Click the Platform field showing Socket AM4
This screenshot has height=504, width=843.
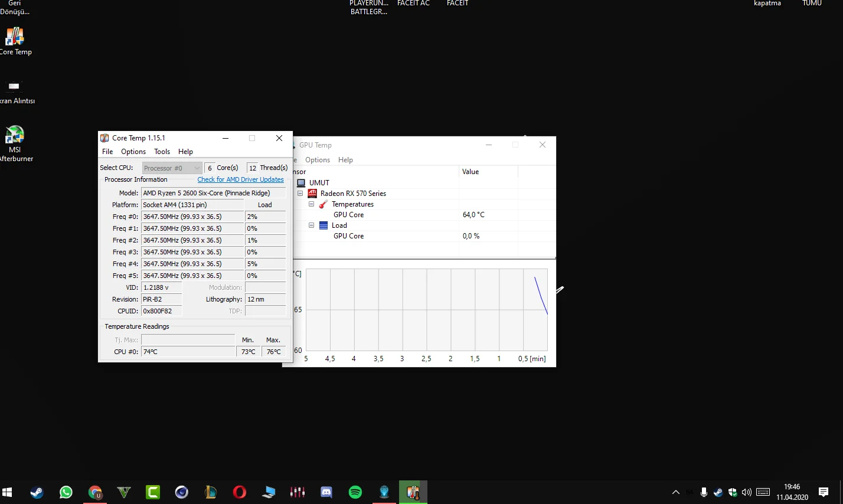click(x=192, y=205)
